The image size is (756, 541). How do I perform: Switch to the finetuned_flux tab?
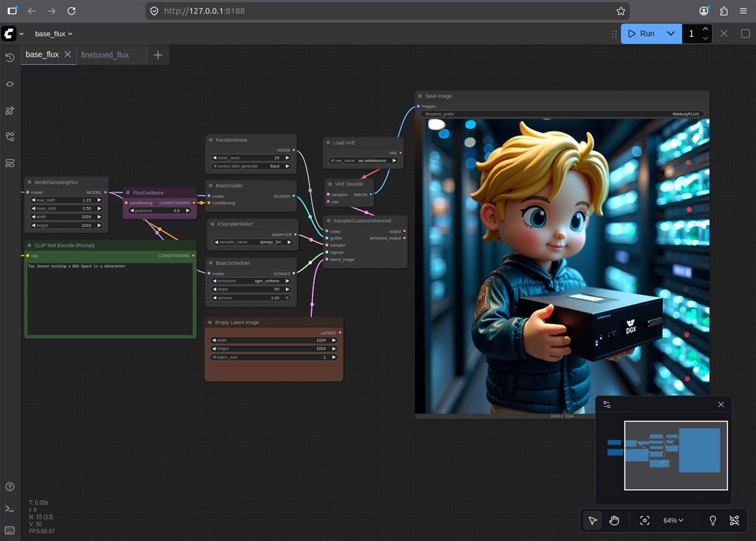click(x=105, y=55)
